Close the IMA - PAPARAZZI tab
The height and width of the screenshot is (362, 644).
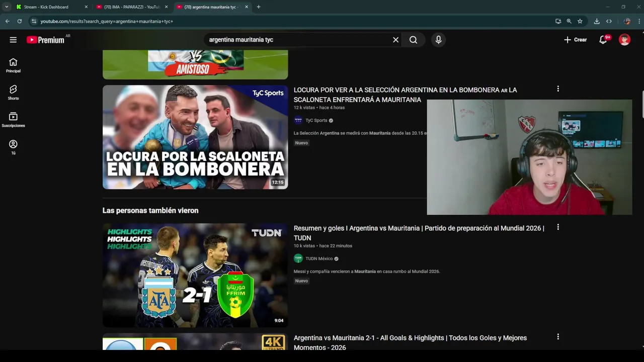(166, 7)
